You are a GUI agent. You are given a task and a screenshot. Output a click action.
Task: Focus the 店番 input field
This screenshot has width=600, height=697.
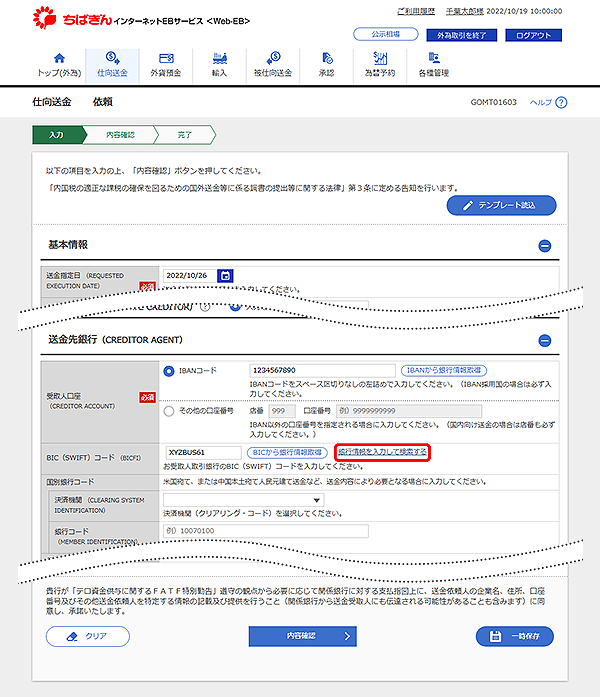[x=282, y=411]
